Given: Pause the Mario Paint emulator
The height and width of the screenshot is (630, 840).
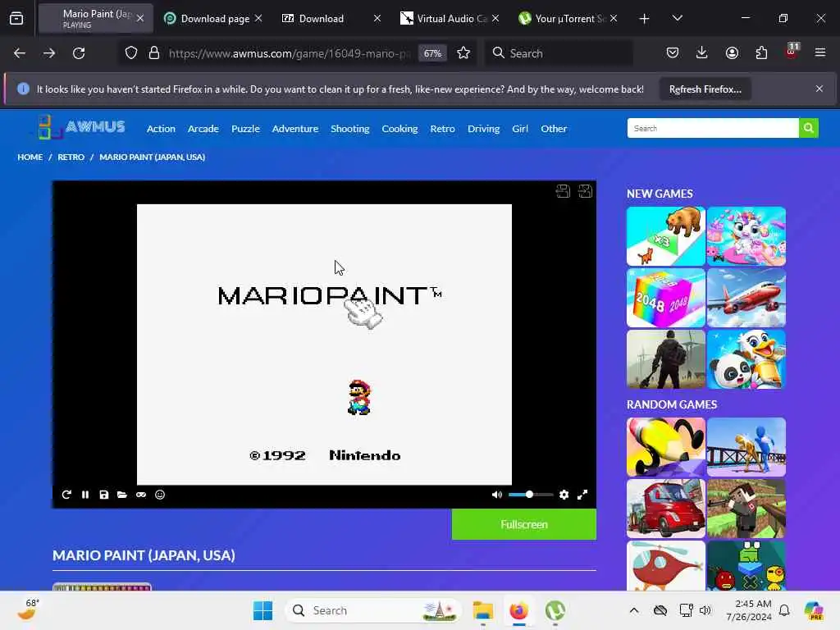Looking at the screenshot, I should click(85, 495).
